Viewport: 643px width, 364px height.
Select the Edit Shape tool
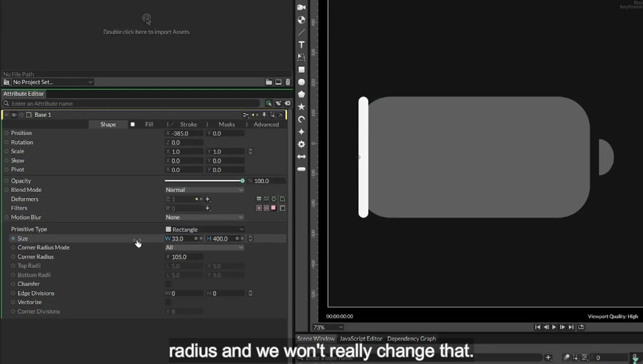pyautogui.click(x=301, y=57)
